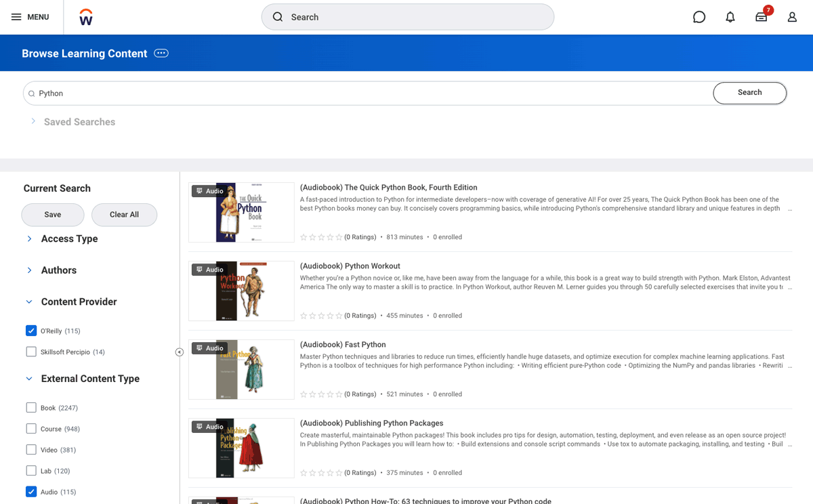Click Current Search heading
Screen dimensions: 813x504
coord(57,188)
